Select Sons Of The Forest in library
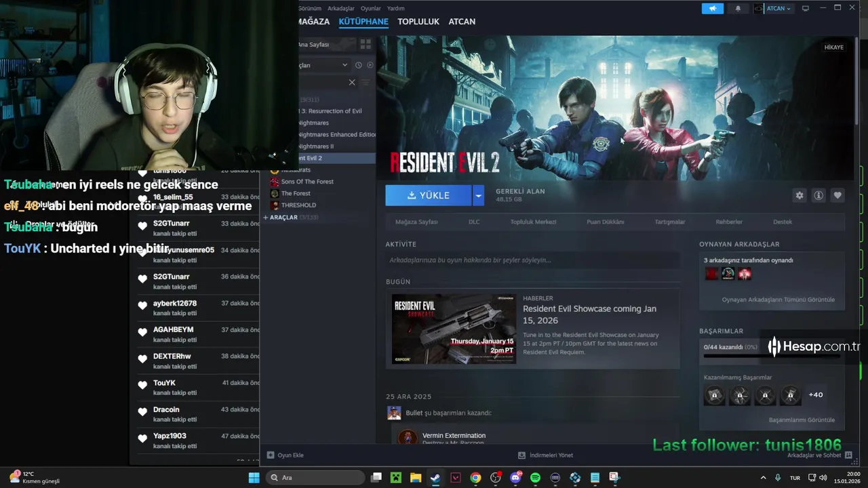 (307, 182)
